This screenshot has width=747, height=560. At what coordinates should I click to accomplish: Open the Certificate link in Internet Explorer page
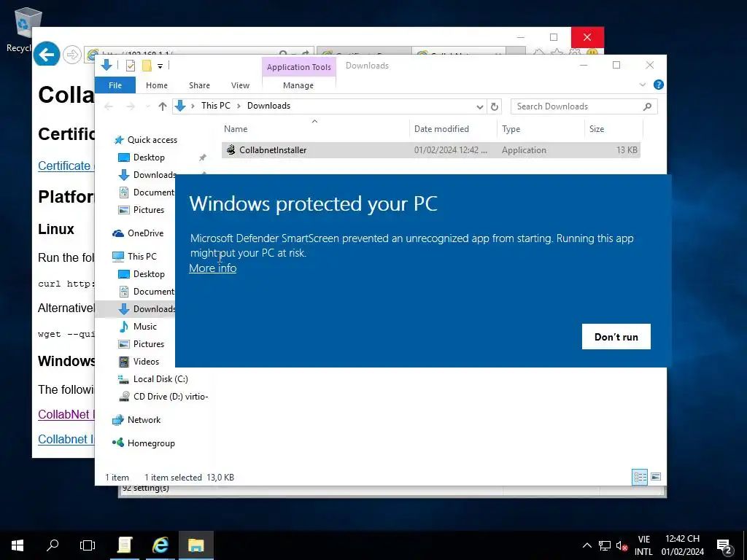(66, 166)
